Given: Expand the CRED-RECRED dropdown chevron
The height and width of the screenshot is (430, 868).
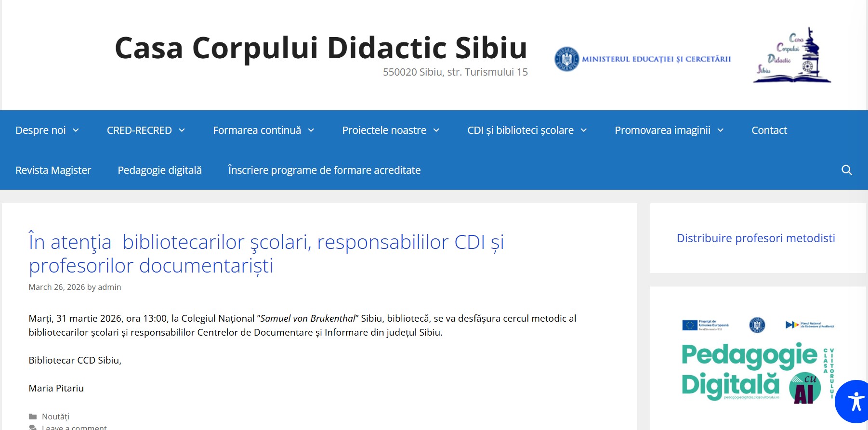Looking at the screenshot, I should pyautogui.click(x=182, y=130).
